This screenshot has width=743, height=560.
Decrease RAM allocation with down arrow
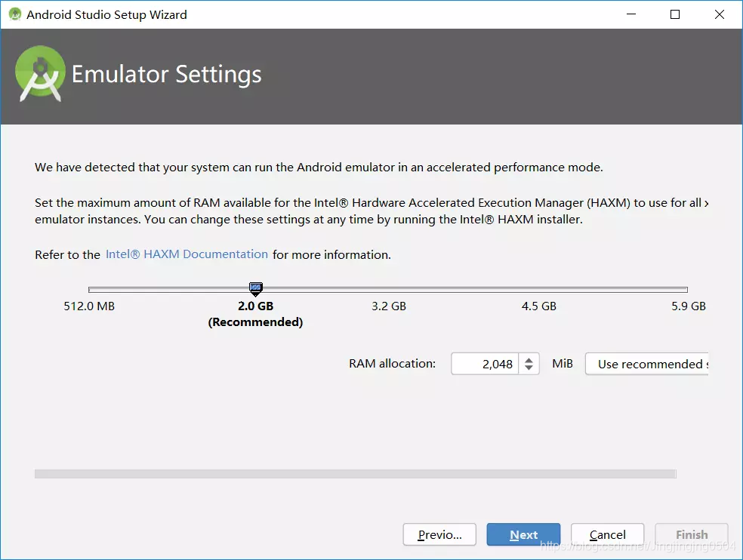click(529, 368)
